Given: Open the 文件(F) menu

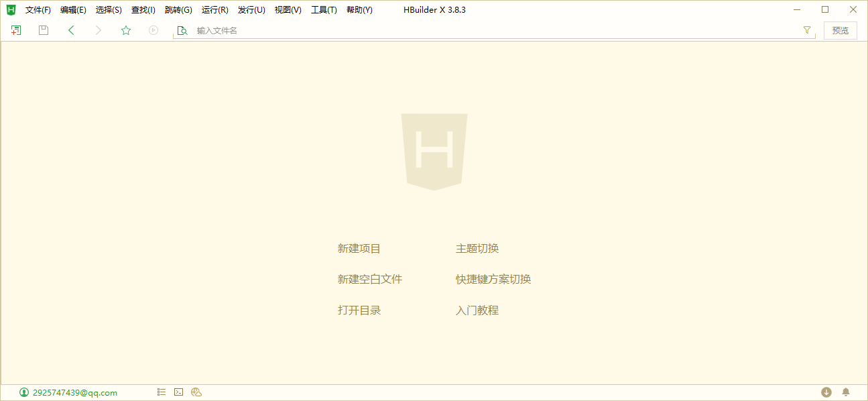Looking at the screenshot, I should 37,9.
